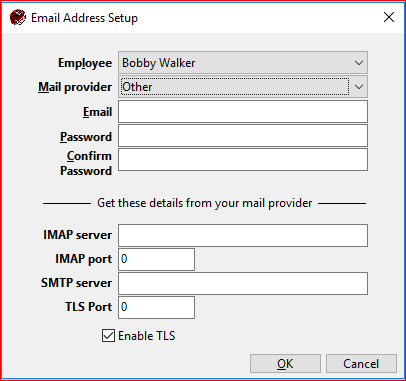
Task: Click the application icon in title bar
Action: [x=17, y=17]
